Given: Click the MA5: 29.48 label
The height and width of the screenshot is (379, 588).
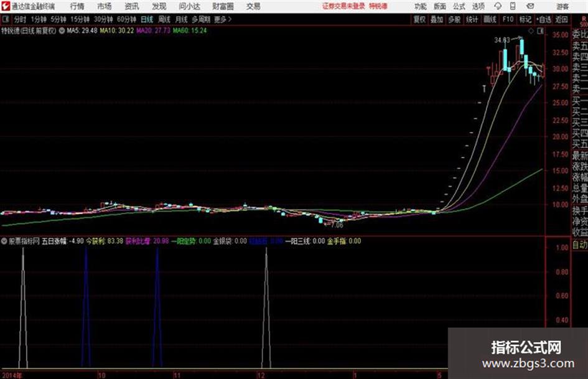Looking at the screenshot, I should click(x=82, y=30).
